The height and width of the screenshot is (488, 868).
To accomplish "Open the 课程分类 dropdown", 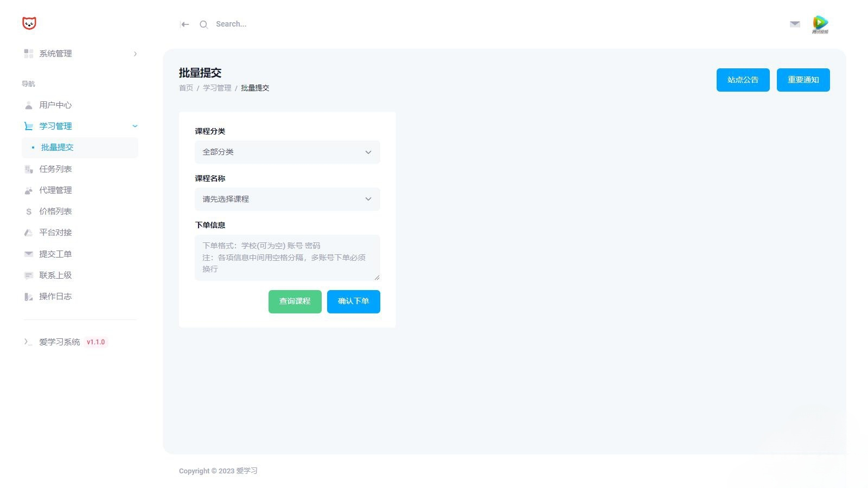I will [x=288, y=152].
